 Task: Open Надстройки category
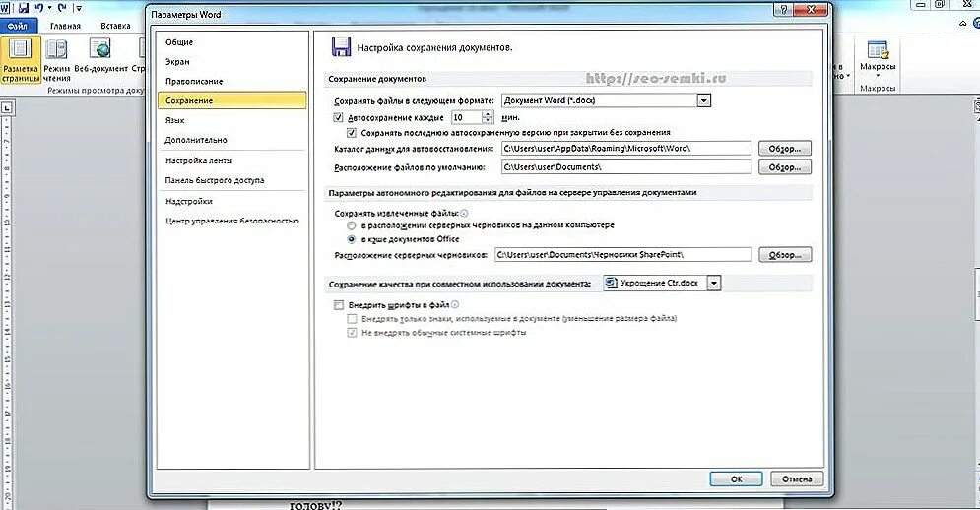pyautogui.click(x=231, y=201)
